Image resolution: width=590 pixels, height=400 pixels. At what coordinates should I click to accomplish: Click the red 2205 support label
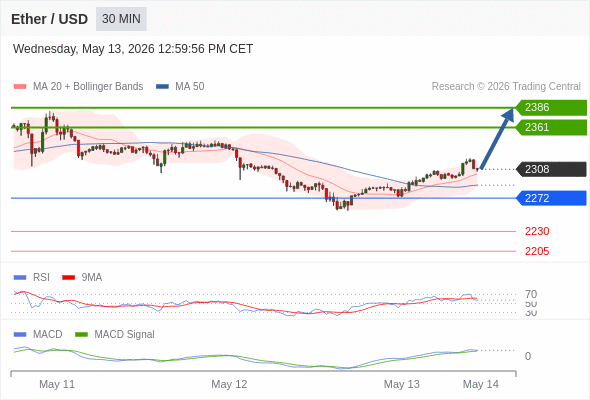(x=537, y=251)
